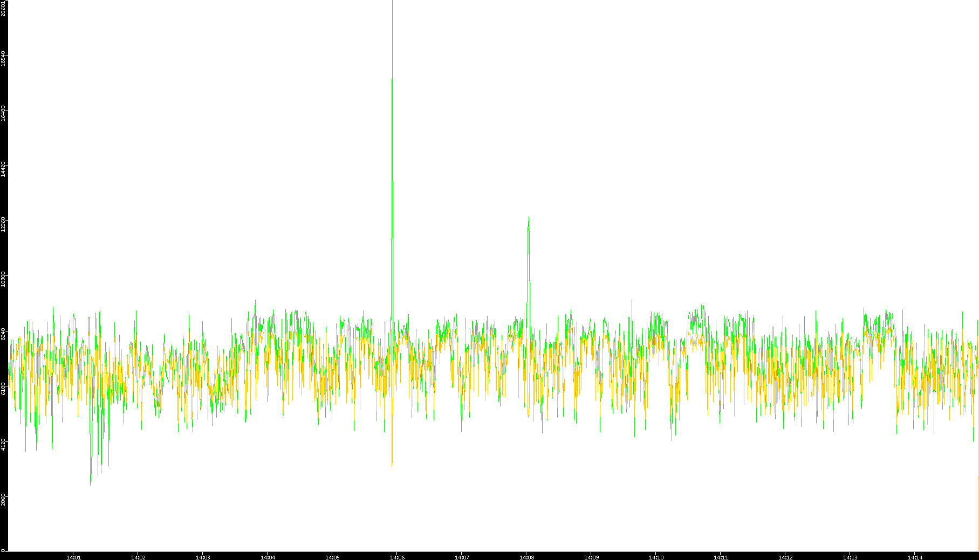This screenshot has height=560, width=979.
Task: Click the 10300 y-axis label
Action: (3, 280)
